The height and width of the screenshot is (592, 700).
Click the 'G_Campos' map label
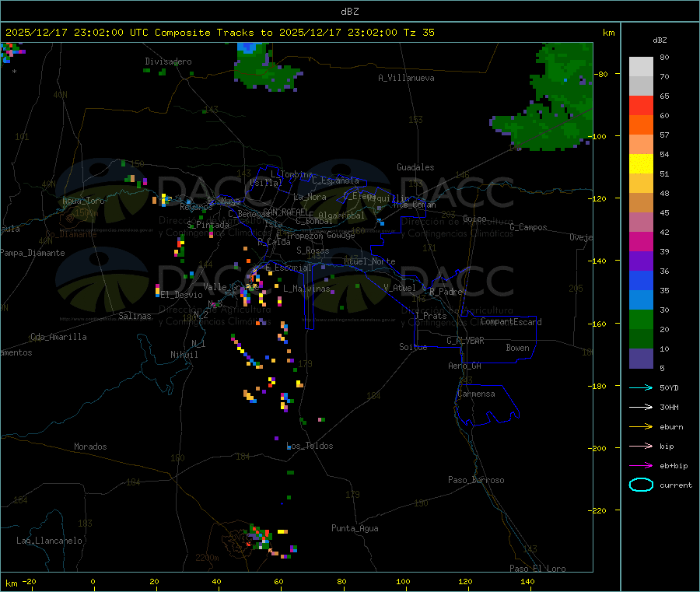528,227
